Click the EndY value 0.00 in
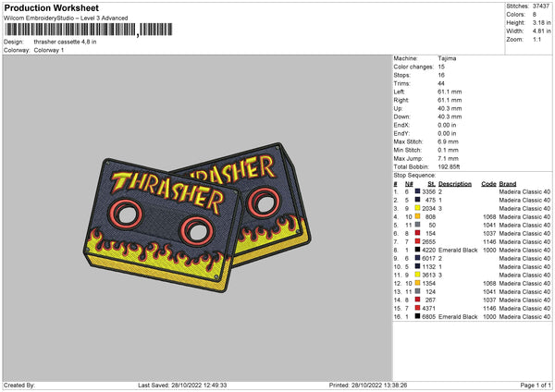This screenshot has height=392, width=555. 447,134
